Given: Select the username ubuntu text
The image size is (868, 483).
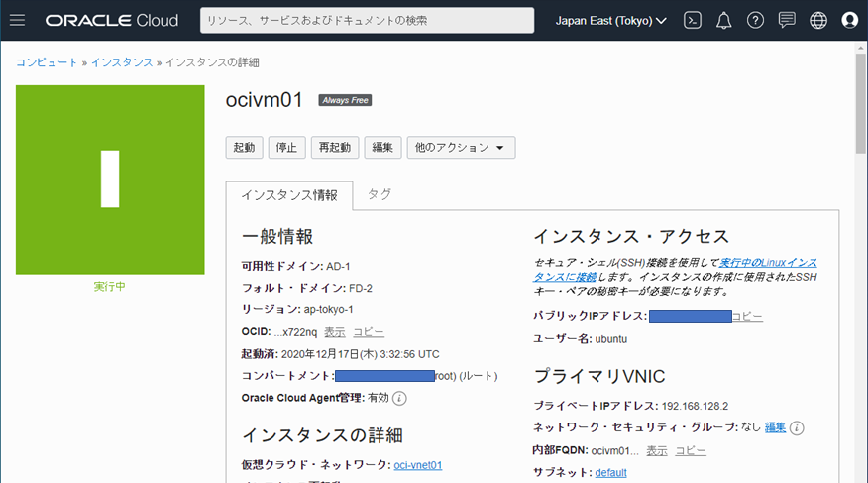Looking at the screenshot, I should tap(611, 339).
